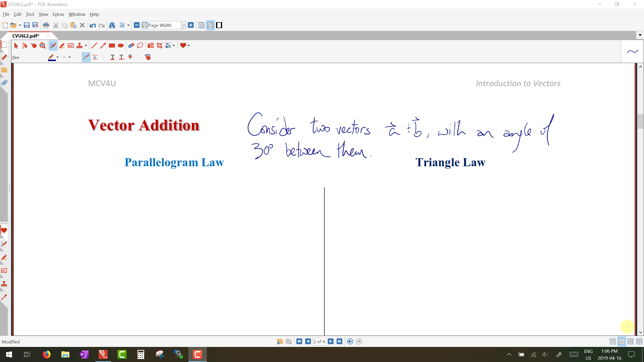Select the Crop tool
Viewport: 644px width, 362px height.
pos(160,46)
